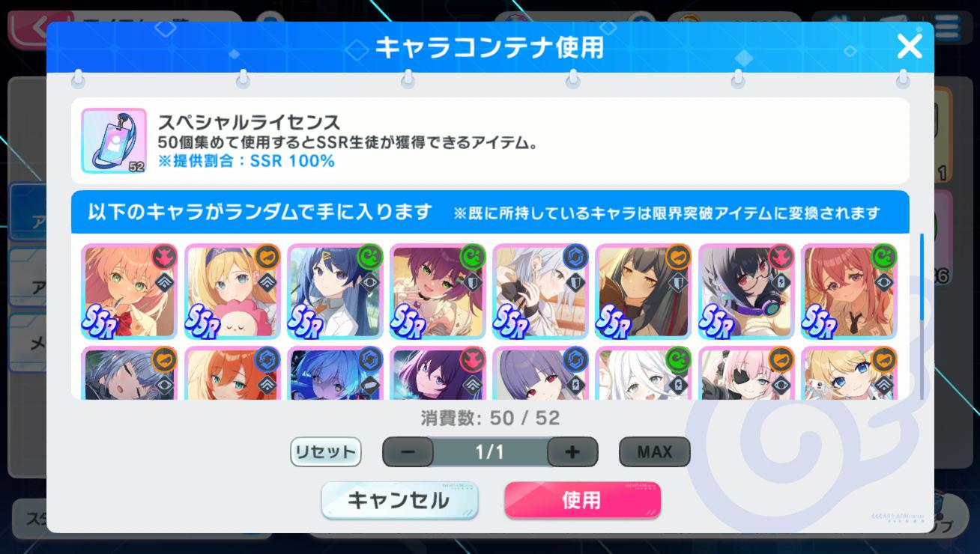Select the blonde girl with pink plush SSR
This screenshot has height=554, width=980.
tap(232, 291)
